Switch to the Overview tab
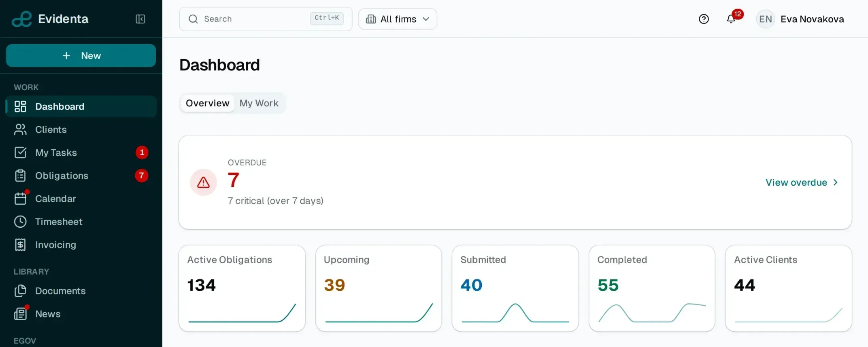The width and height of the screenshot is (868, 347). coord(207,103)
